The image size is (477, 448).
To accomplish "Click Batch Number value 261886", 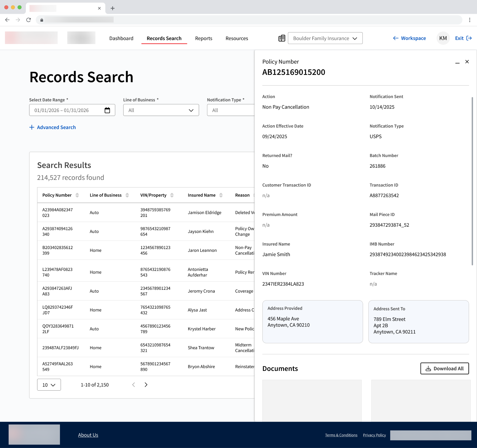I will click(377, 166).
